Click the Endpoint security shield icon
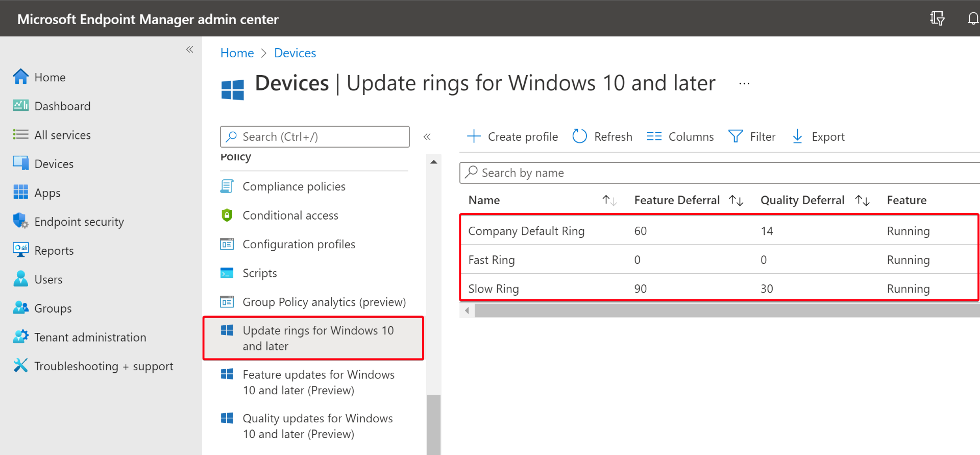This screenshot has width=980, height=455. pyautogui.click(x=20, y=221)
